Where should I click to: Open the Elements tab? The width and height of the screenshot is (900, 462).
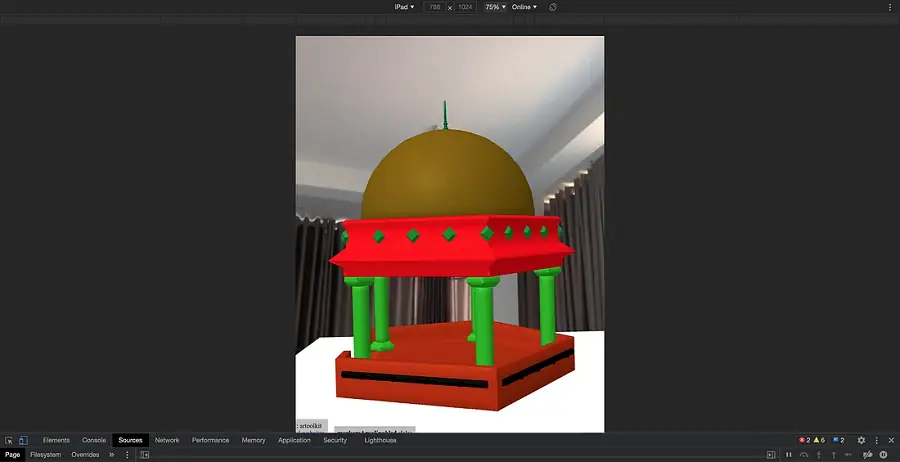coord(56,440)
